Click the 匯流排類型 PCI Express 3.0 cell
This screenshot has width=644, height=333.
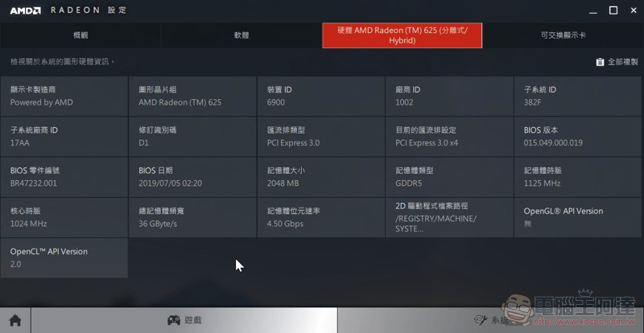(321, 137)
